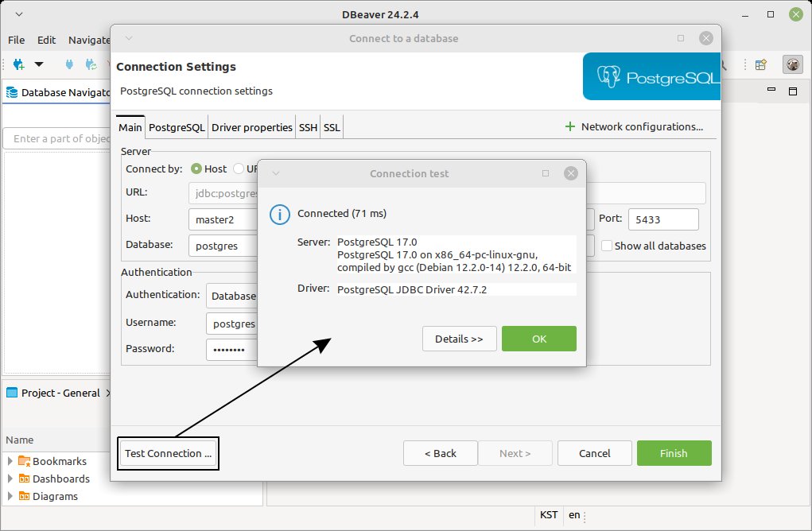Click the Details >> button

click(459, 339)
